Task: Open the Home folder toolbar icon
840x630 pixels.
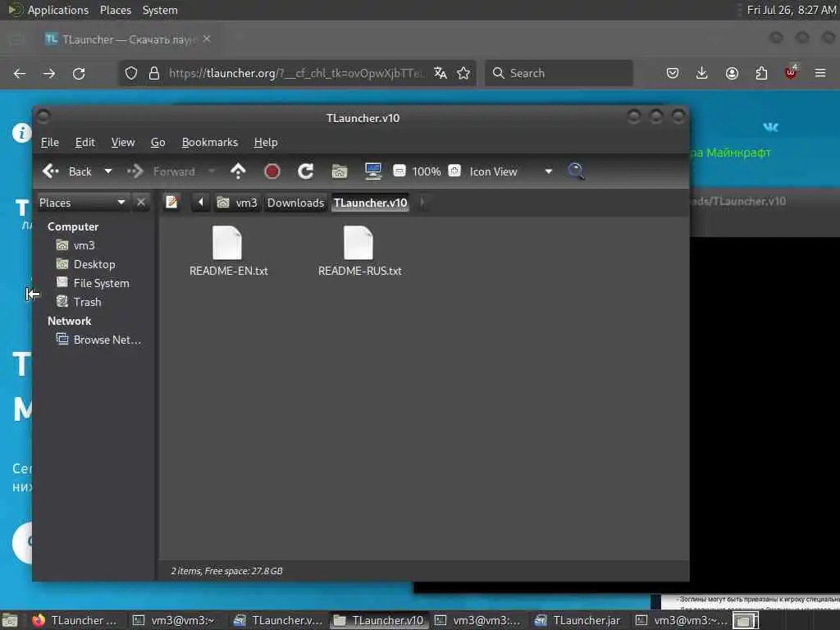Action: 339,171
